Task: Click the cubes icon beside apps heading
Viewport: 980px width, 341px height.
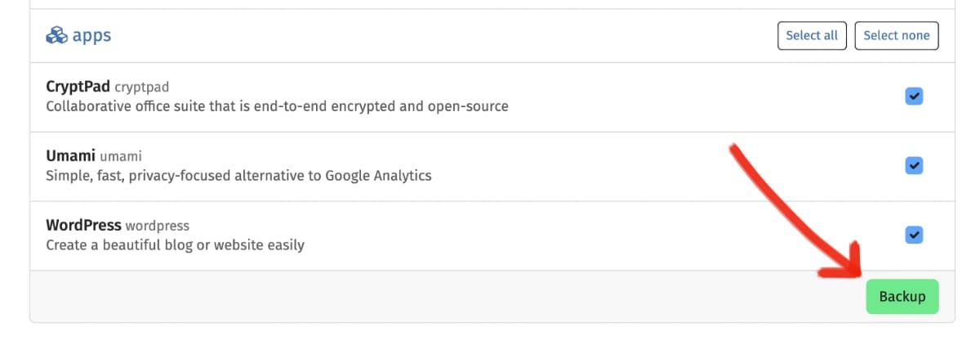Action: pyautogui.click(x=56, y=36)
